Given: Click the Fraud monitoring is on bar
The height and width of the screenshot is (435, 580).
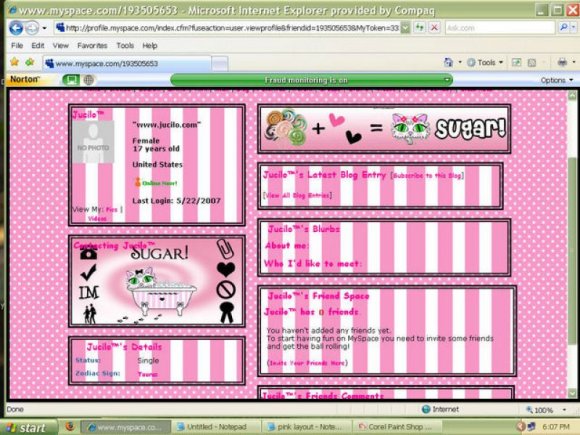Looking at the screenshot, I should pos(311,80).
